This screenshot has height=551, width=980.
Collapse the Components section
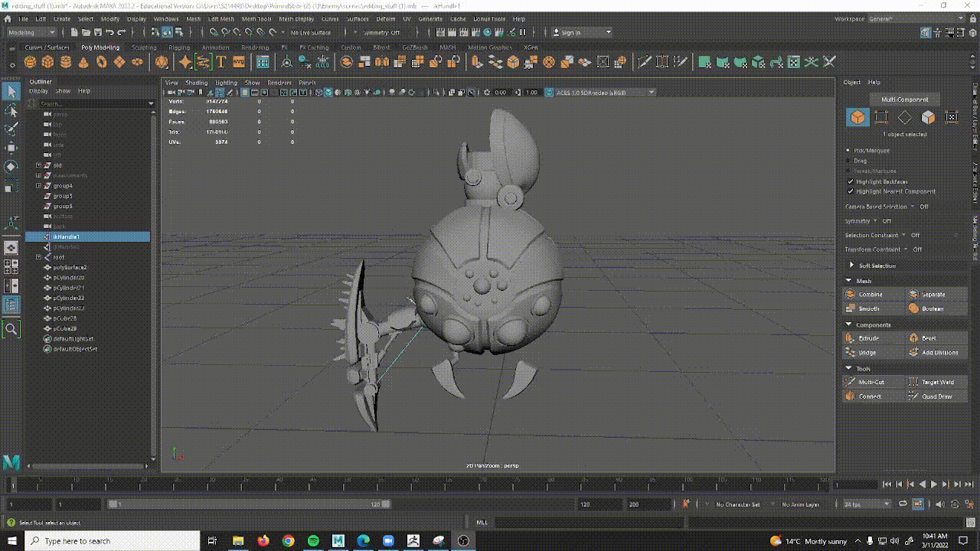848,324
